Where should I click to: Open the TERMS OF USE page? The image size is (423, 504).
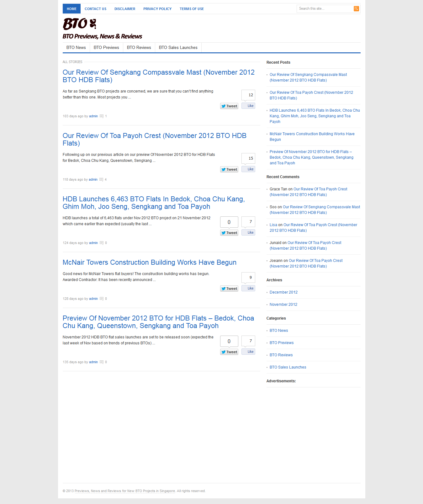192,9
